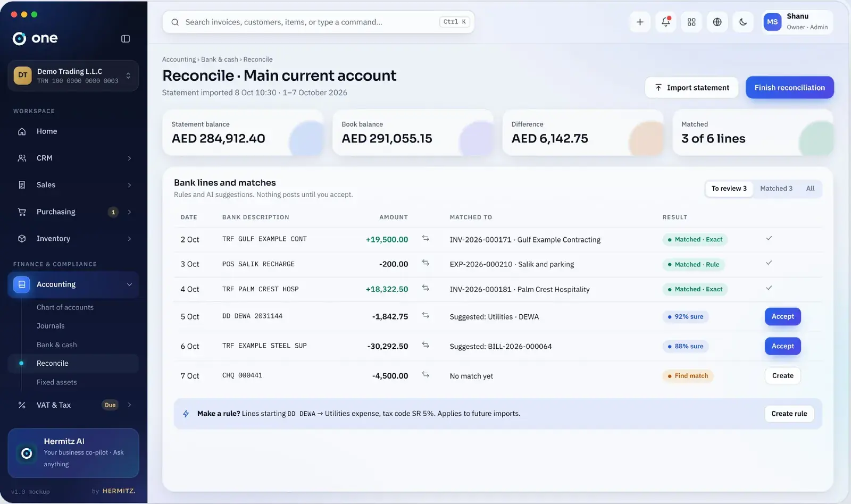Open Chart of accounts in sidebar

point(65,307)
